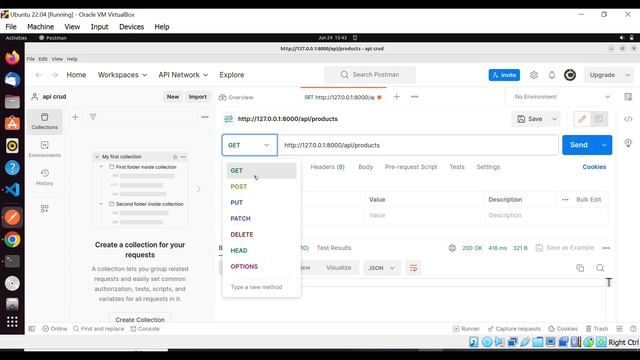
Task: Open the environment quick look icon
Action: point(628,97)
